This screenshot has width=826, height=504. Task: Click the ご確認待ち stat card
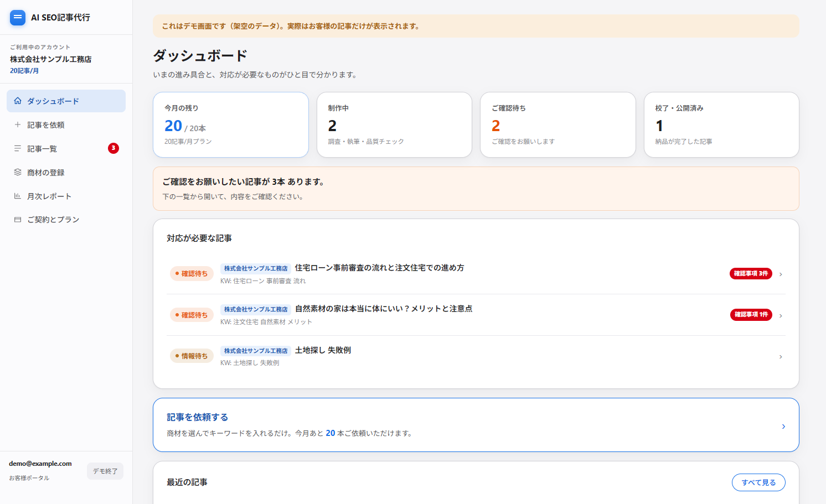pyautogui.click(x=558, y=124)
